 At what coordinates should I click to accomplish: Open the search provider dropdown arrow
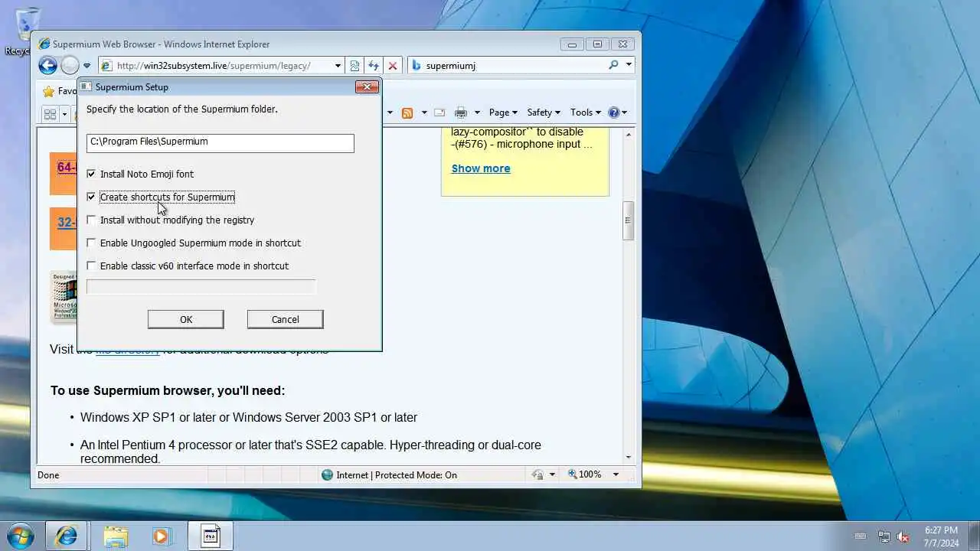[x=629, y=65]
